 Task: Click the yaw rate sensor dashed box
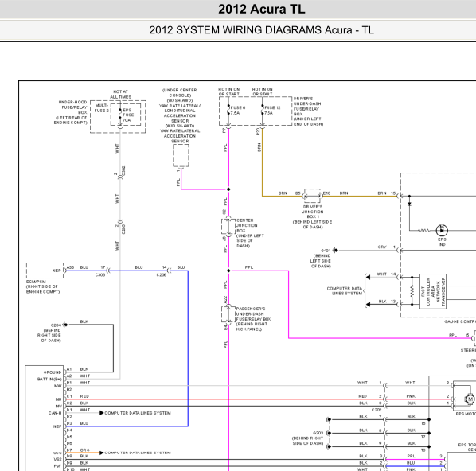(x=181, y=155)
